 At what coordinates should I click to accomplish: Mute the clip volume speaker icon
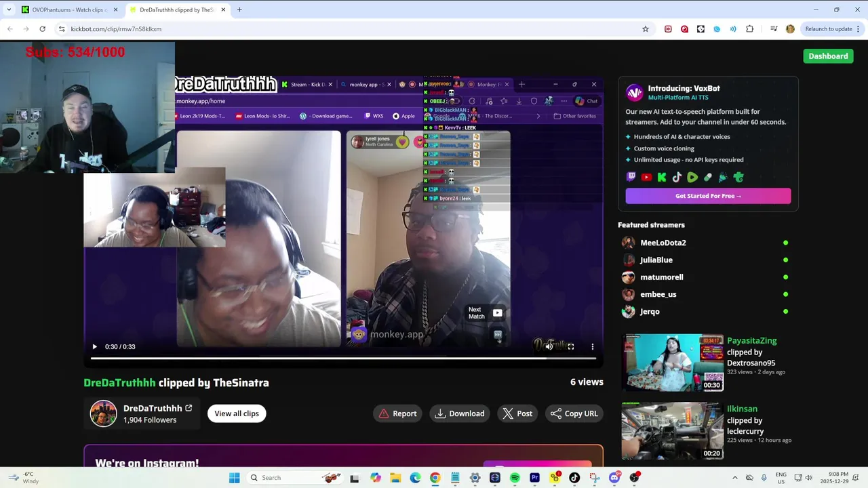(549, 346)
